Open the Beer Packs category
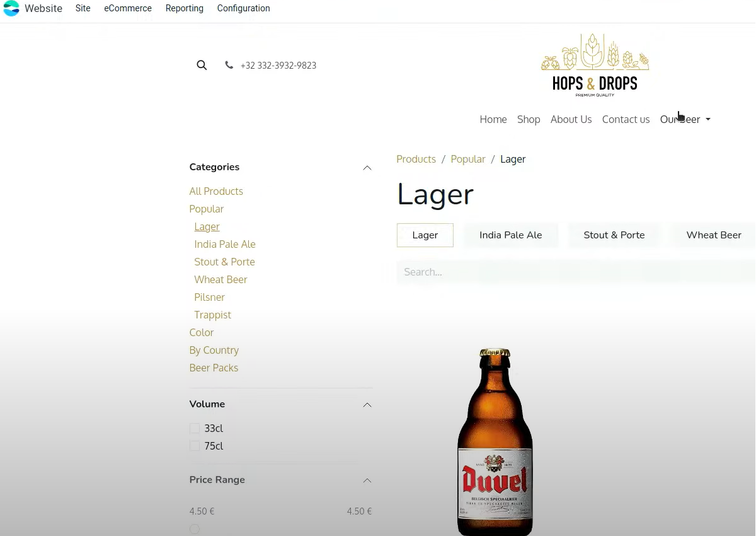The height and width of the screenshot is (536, 756). click(214, 368)
